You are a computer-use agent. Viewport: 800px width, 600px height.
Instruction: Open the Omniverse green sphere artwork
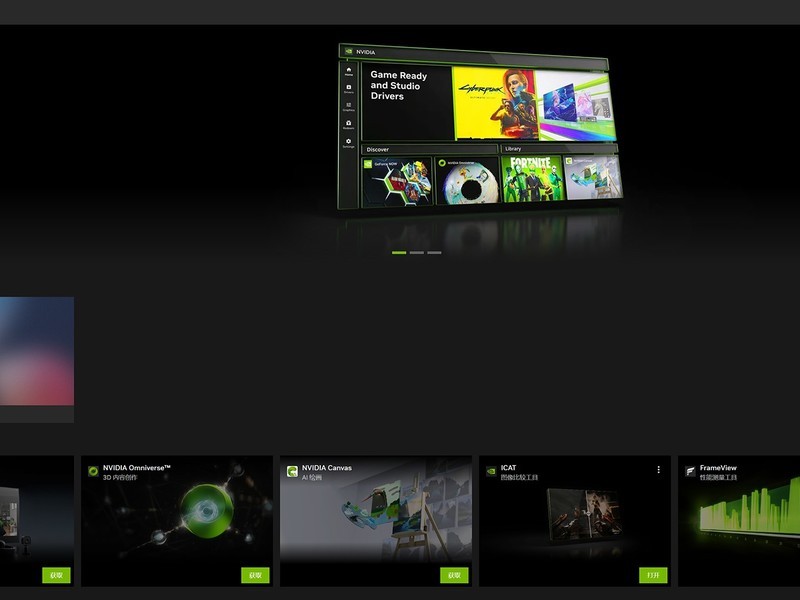click(207, 511)
